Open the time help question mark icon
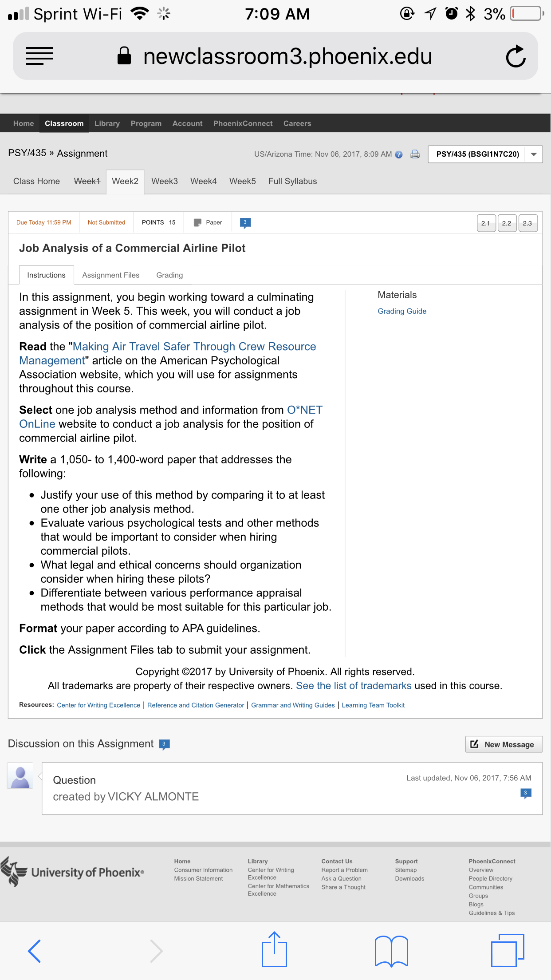 399,154
